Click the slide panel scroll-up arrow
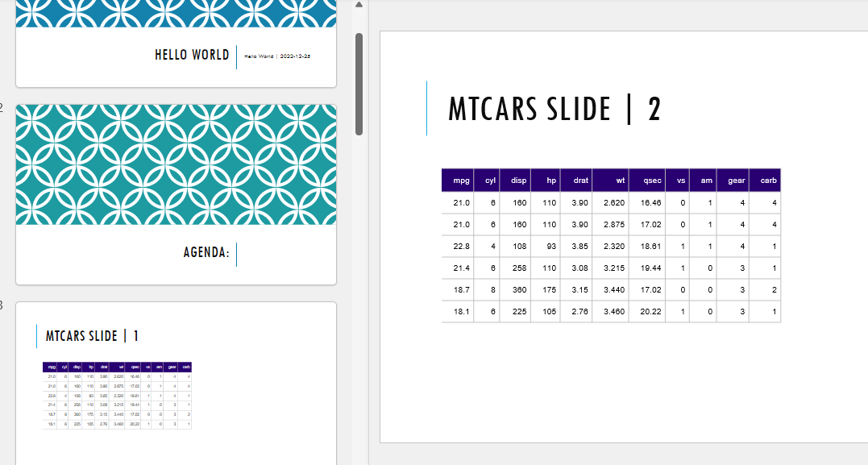This screenshot has width=868, height=465. tap(359, 5)
